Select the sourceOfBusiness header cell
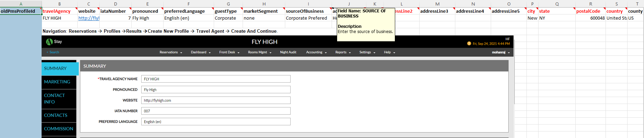Viewport: 644px width, 138px height. [308, 11]
